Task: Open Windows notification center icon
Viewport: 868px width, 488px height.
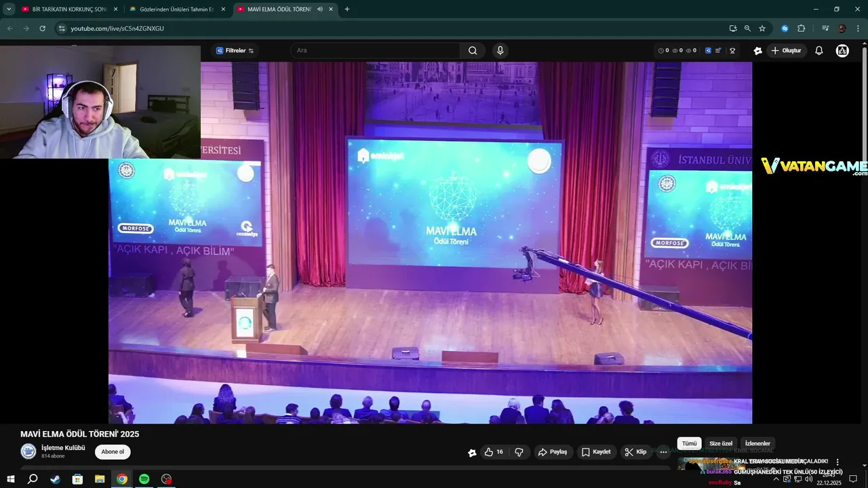Action: (853, 479)
